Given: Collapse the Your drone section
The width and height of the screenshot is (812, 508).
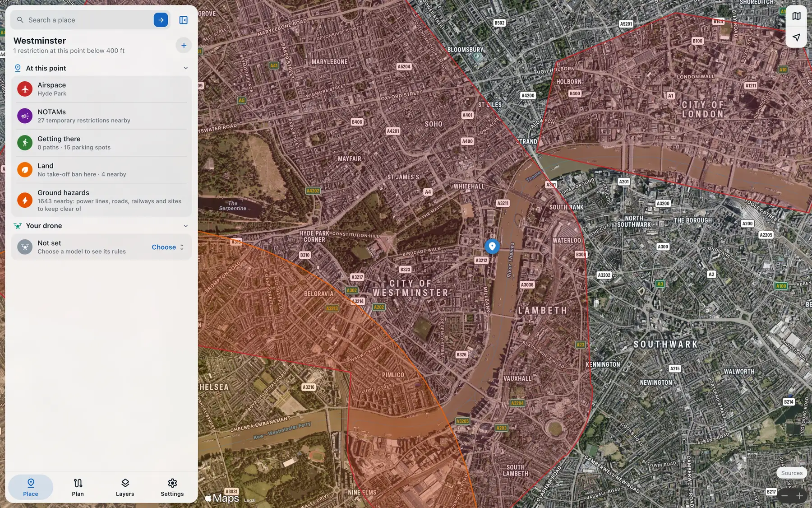Looking at the screenshot, I should [x=185, y=226].
